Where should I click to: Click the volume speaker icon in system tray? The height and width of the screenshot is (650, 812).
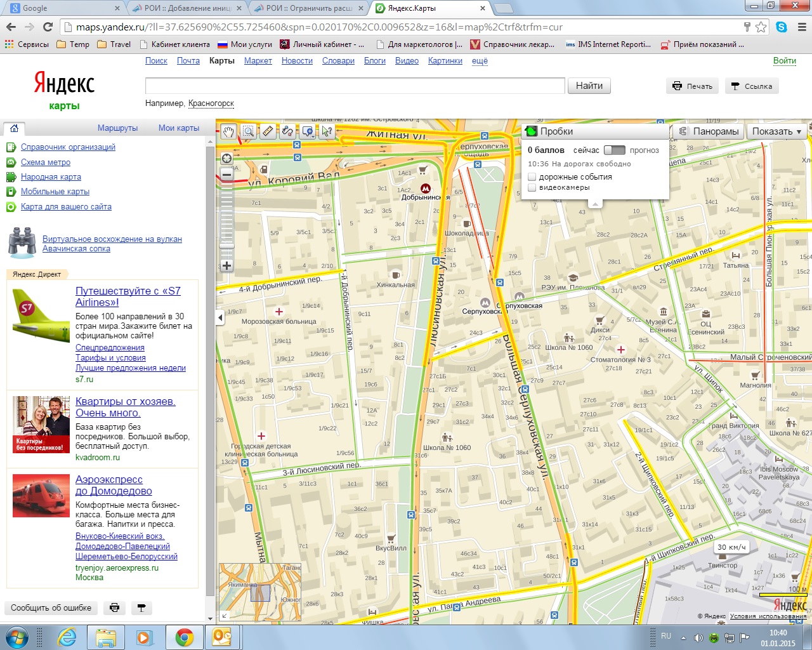click(x=698, y=637)
